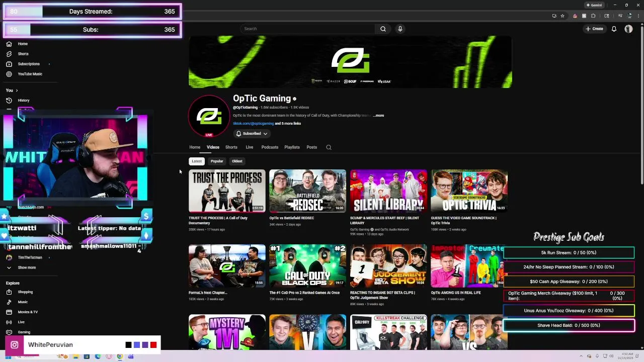Screen dimensions: 644x362
Task: Open the Subscribed notification dropdown
Action: (x=252, y=134)
